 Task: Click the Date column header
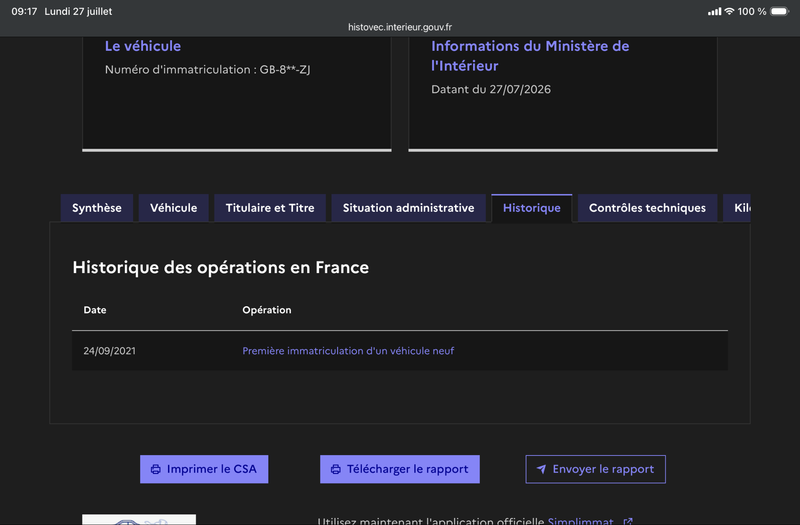(95, 310)
